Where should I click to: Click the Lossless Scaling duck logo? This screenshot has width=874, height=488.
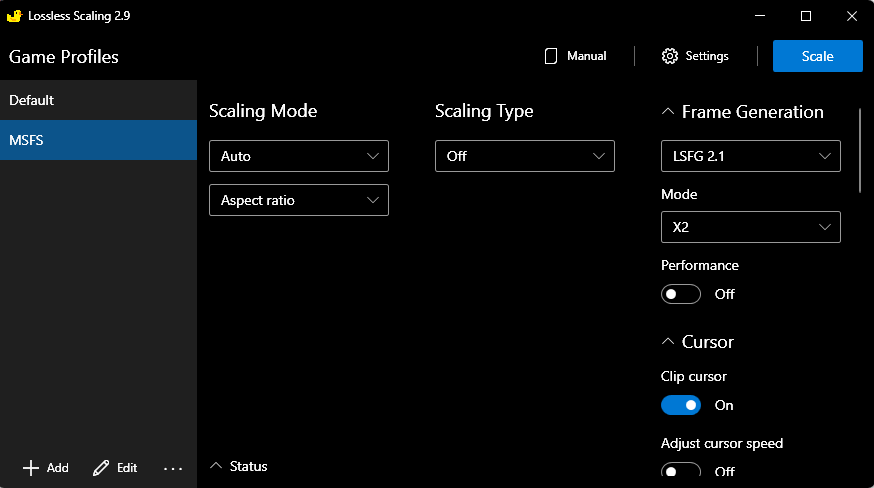click(14, 16)
